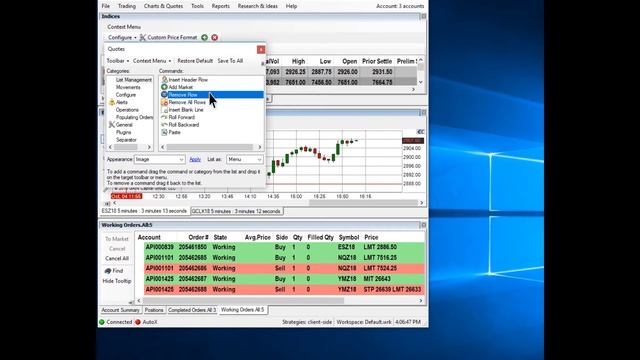This screenshot has width=640, height=360.
Task: Open the Configure dropdown in Indices toolbar
Action: point(122,38)
